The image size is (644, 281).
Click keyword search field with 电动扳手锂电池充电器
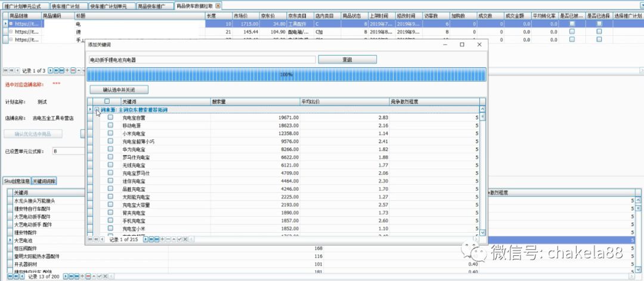point(202,60)
